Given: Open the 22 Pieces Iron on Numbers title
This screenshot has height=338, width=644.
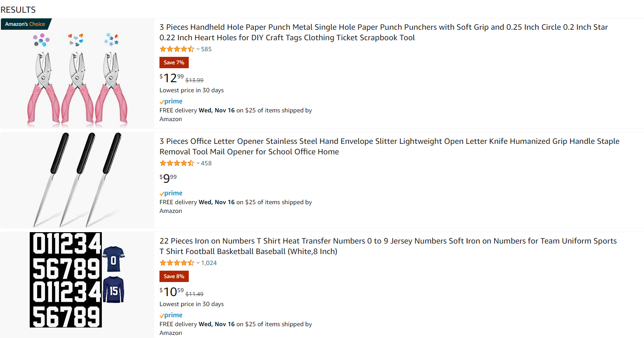Looking at the screenshot, I should tap(388, 246).
